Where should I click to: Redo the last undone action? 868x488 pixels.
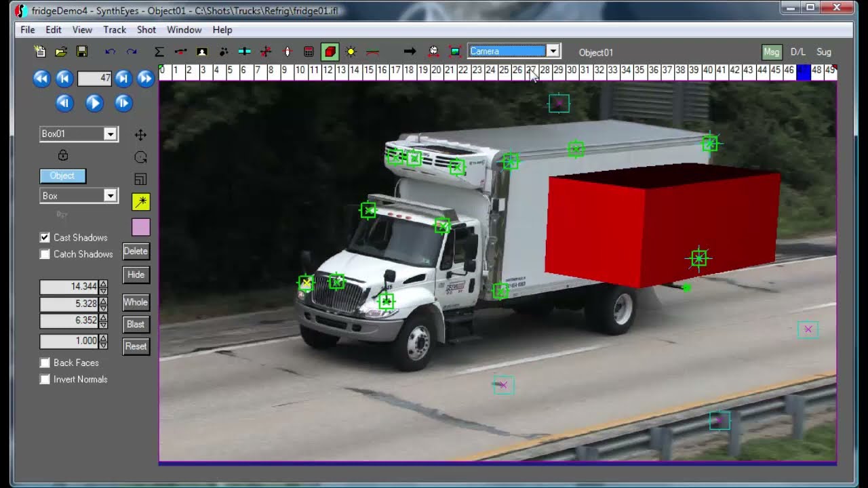point(132,52)
